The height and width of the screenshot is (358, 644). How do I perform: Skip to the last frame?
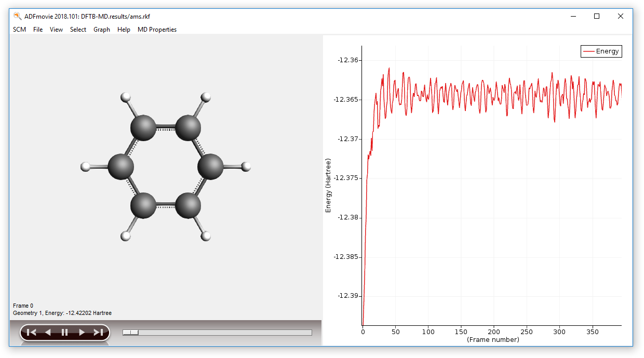click(98, 333)
